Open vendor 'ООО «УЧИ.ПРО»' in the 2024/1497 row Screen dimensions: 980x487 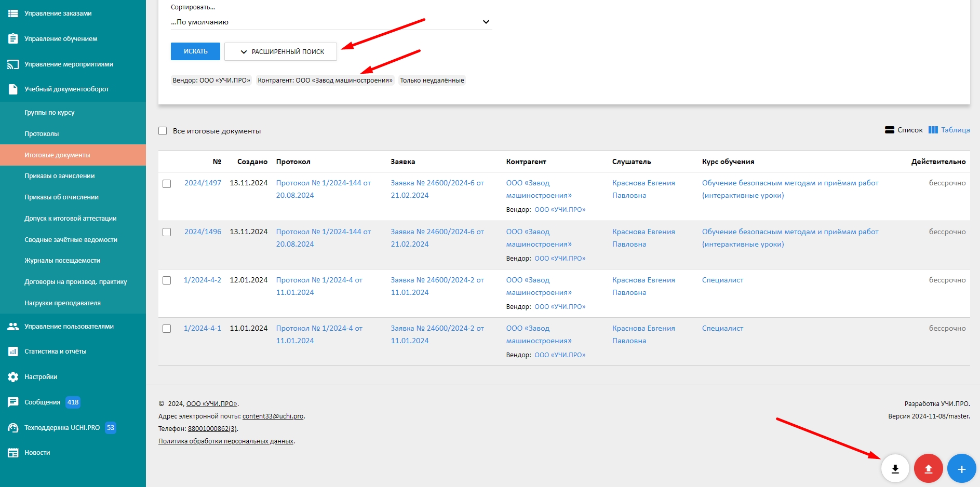pyautogui.click(x=560, y=210)
